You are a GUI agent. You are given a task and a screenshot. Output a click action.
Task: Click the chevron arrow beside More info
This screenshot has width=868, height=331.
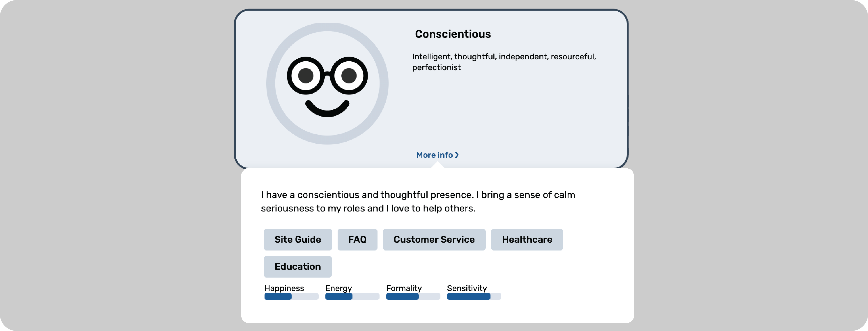pos(457,155)
